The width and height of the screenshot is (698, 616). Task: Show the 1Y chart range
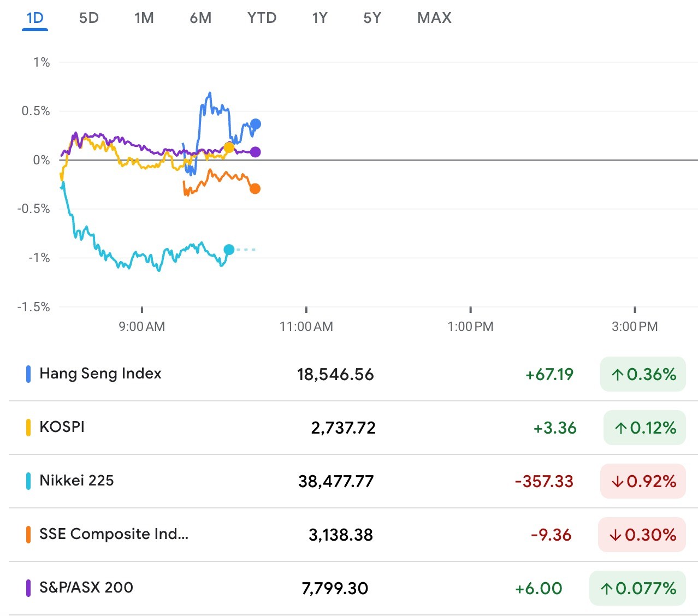click(x=320, y=18)
